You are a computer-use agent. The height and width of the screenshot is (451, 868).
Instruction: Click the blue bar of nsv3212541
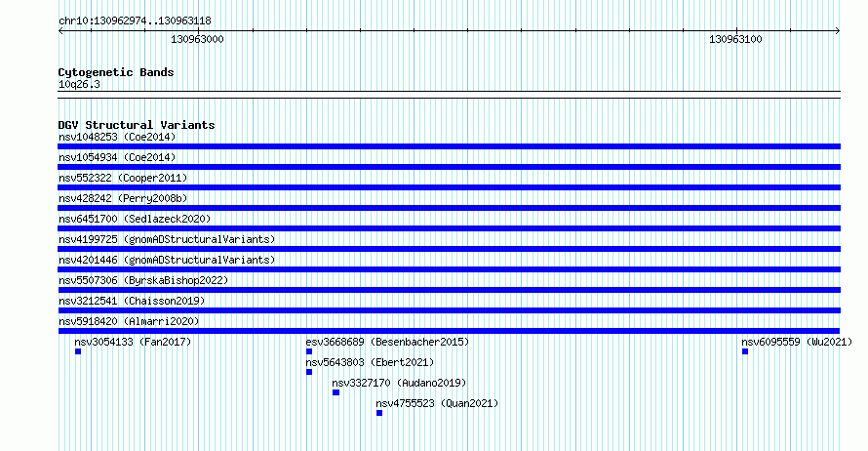tap(449, 310)
